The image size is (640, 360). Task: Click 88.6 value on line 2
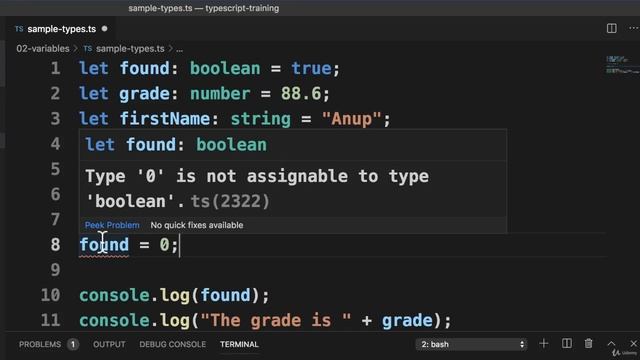click(301, 93)
